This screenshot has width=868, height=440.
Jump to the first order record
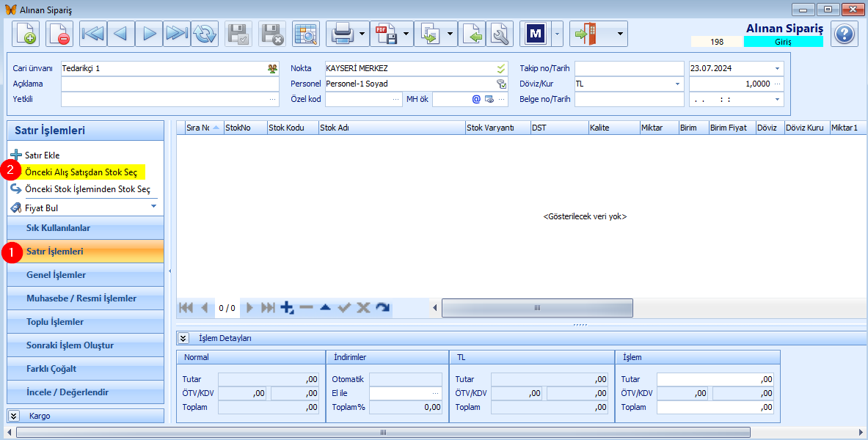pos(94,34)
